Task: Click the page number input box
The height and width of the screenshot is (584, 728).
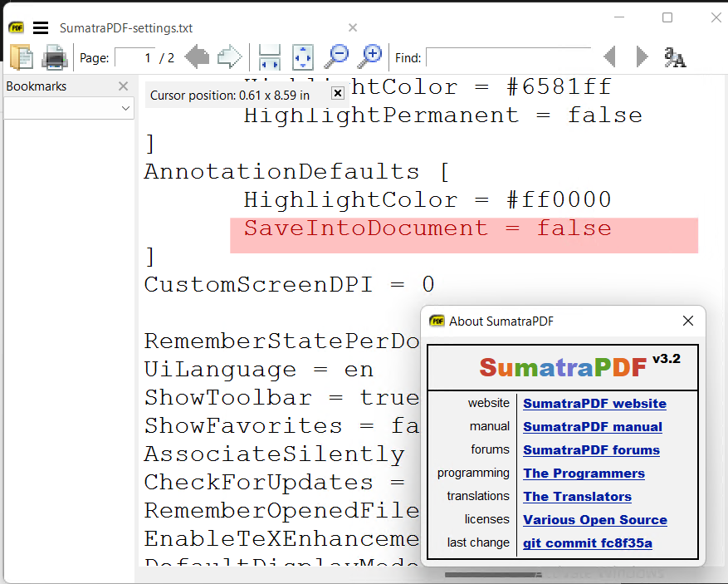Action: pos(134,57)
